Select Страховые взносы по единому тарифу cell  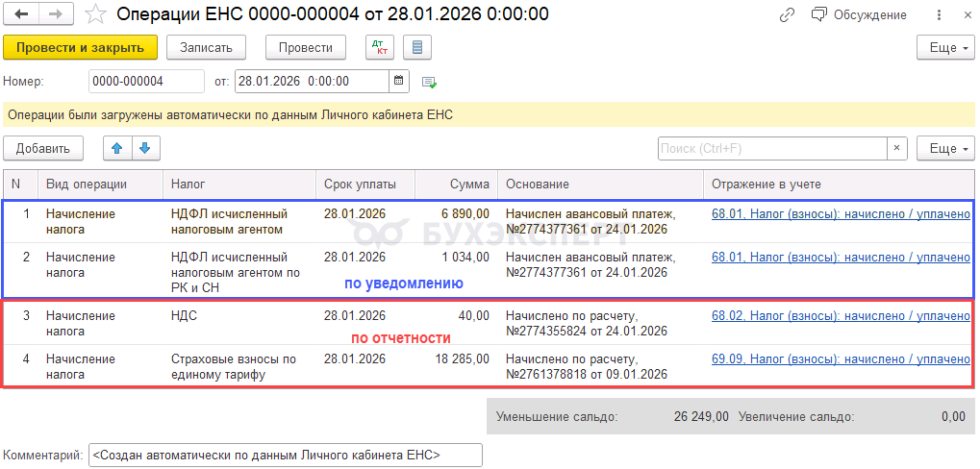(x=239, y=366)
